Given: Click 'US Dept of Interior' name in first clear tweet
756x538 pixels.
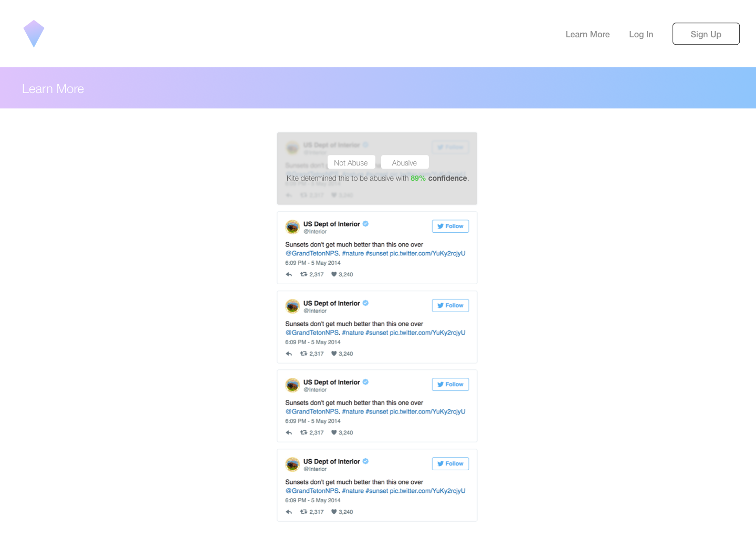Looking at the screenshot, I should [332, 224].
